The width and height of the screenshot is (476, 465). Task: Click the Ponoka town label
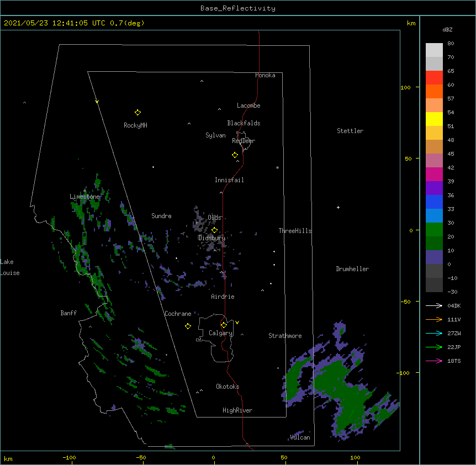265,75
